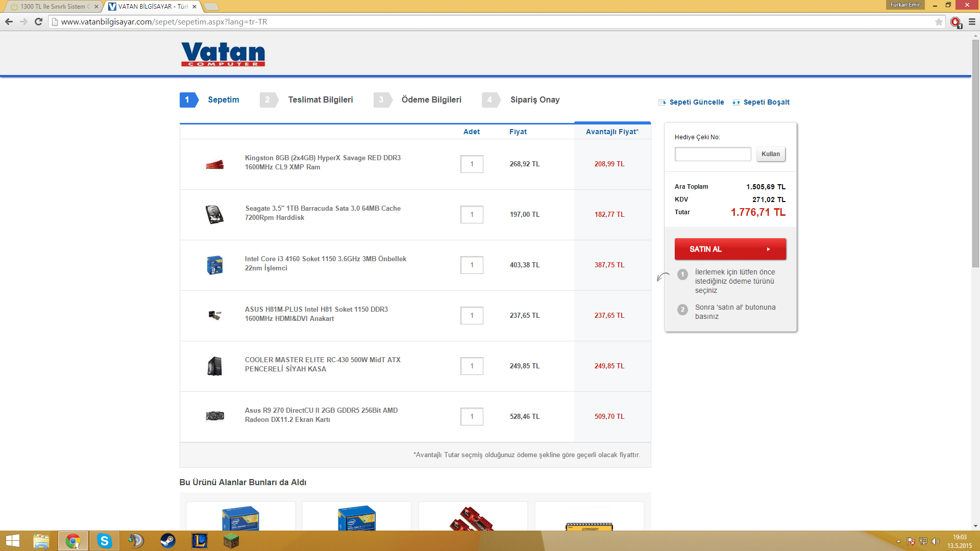Click the Vatan Computer logo

pyautogui.click(x=223, y=54)
